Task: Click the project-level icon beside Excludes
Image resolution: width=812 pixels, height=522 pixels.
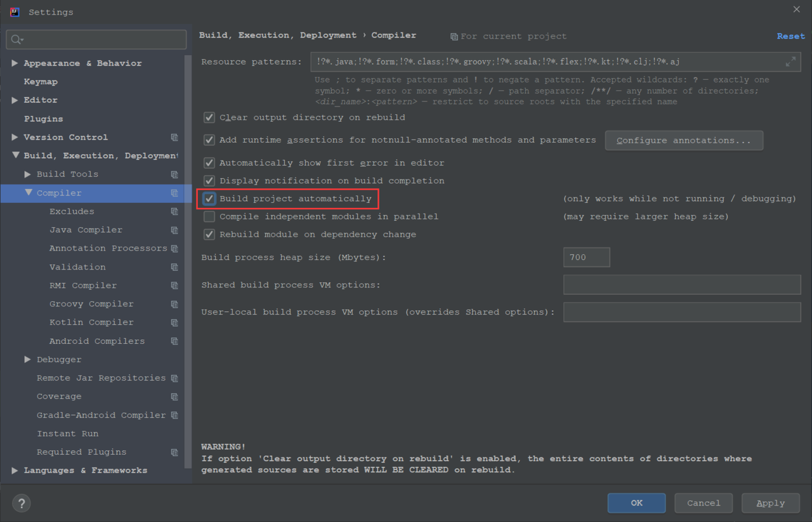Action: 174,211
